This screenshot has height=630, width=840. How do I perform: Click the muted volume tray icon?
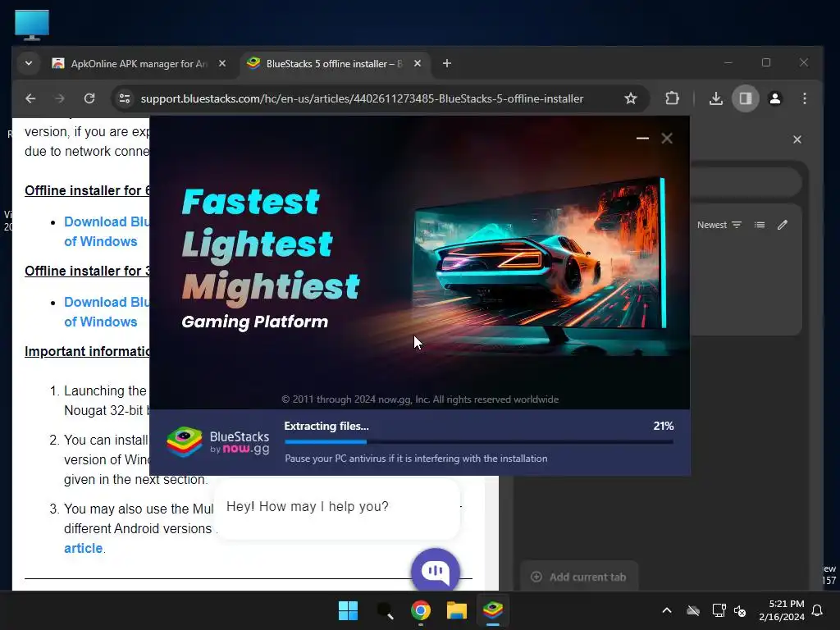740,610
